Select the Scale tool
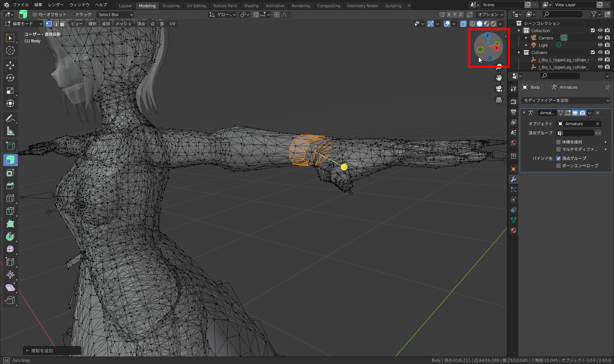 (10, 91)
